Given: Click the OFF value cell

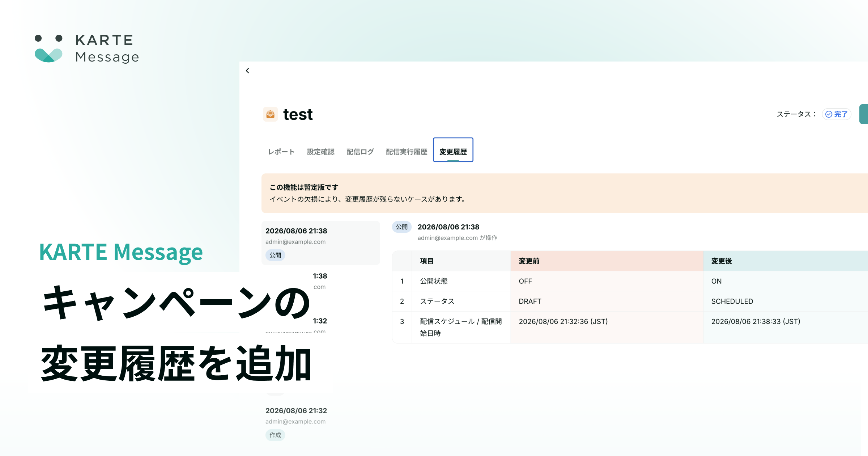Looking at the screenshot, I should click(x=607, y=281).
